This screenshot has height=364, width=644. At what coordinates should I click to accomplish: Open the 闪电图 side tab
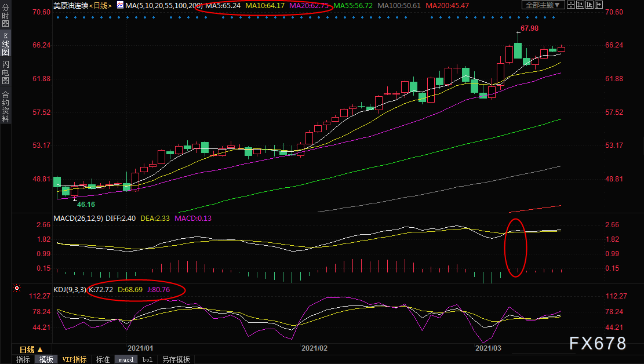[5, 72]
